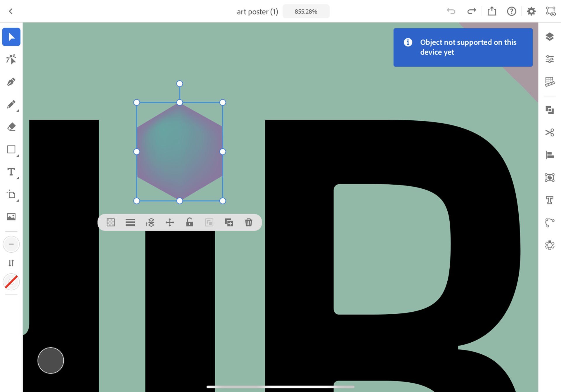
Task: Adjust the opacity with checkerboard icon
Action: coord(111,222)
